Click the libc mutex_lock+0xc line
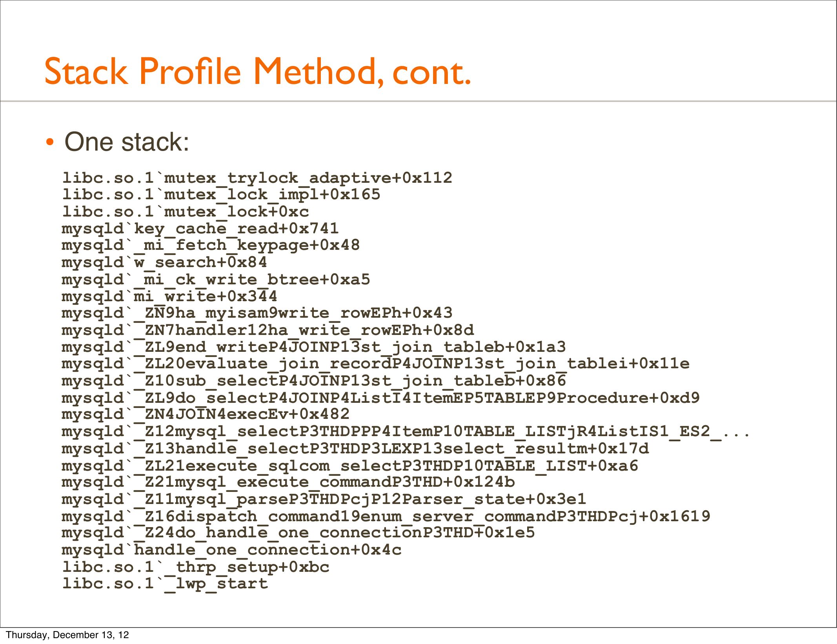The image size is (837, 644). coord(185,212)
